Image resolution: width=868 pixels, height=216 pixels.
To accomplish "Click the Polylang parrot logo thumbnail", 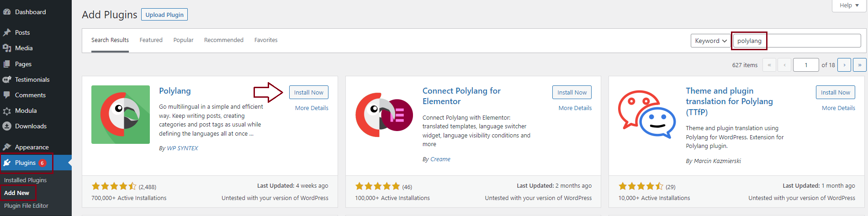I will [121, 115].
